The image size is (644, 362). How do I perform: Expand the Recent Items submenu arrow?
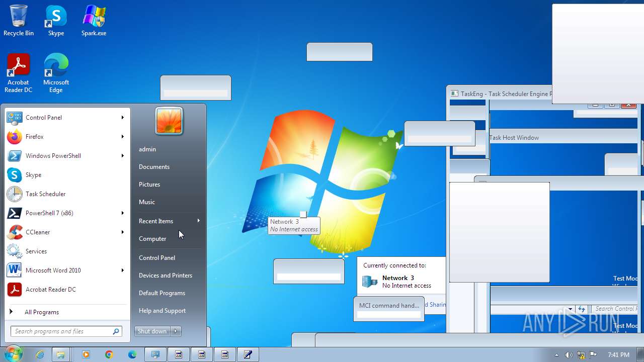pos(198,221)
